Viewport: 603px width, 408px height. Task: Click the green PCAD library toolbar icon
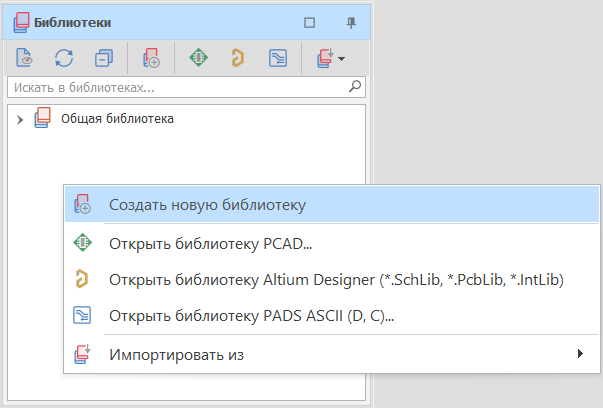click(198, 58)
